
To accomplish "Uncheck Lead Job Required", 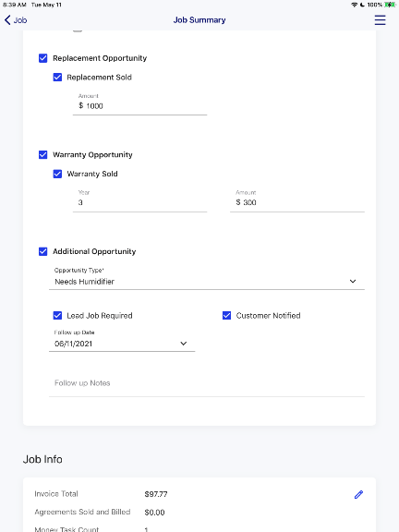I will coord(57,316).
